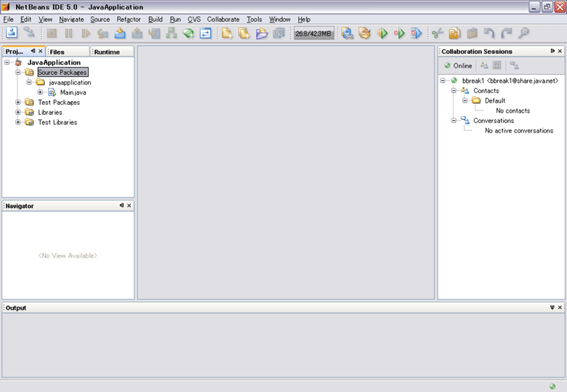Click the contact group grid icon in Collaboration Sessions
The image size is (567, 392).
click(x=497, y=65)
